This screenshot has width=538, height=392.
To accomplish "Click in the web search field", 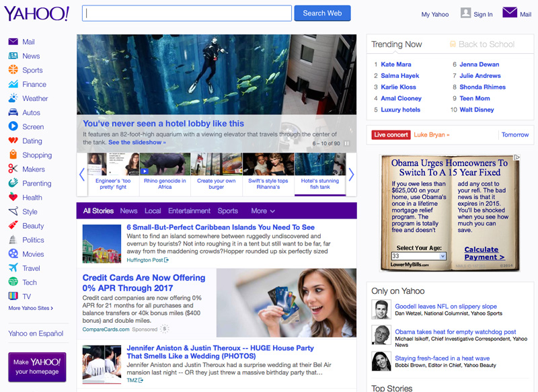I will 187,13.
